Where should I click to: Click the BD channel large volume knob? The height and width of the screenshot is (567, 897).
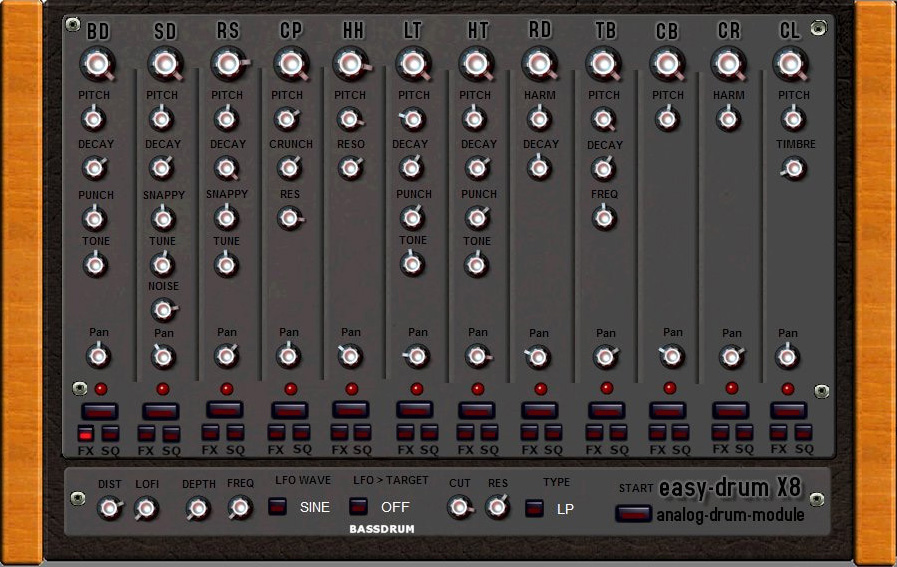click(98, 64)
